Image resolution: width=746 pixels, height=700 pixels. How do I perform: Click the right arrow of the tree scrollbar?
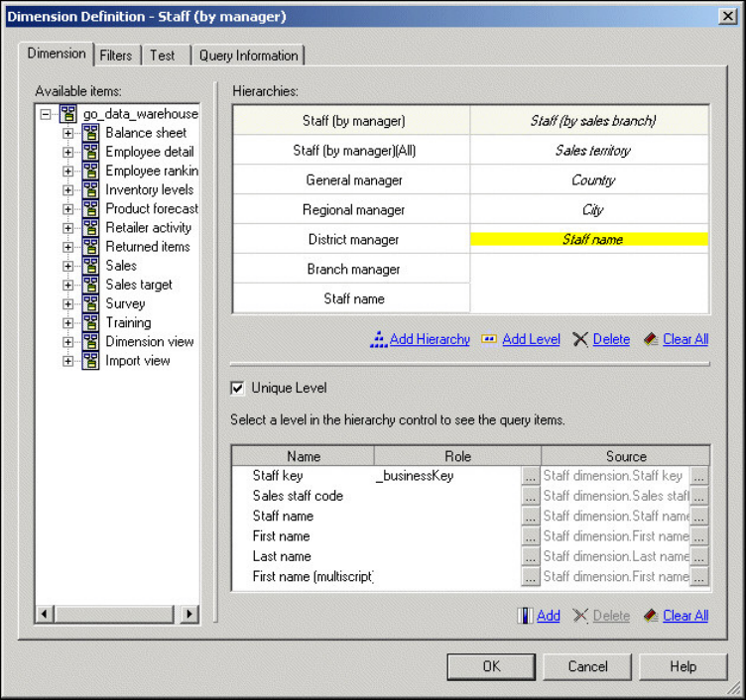189,614
